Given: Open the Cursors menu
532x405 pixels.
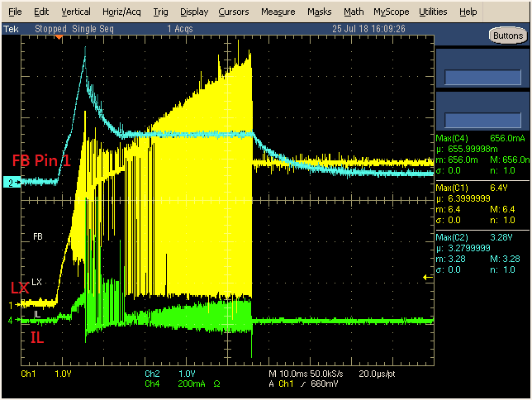Looking at the screenshot, I should pos(234,12).
